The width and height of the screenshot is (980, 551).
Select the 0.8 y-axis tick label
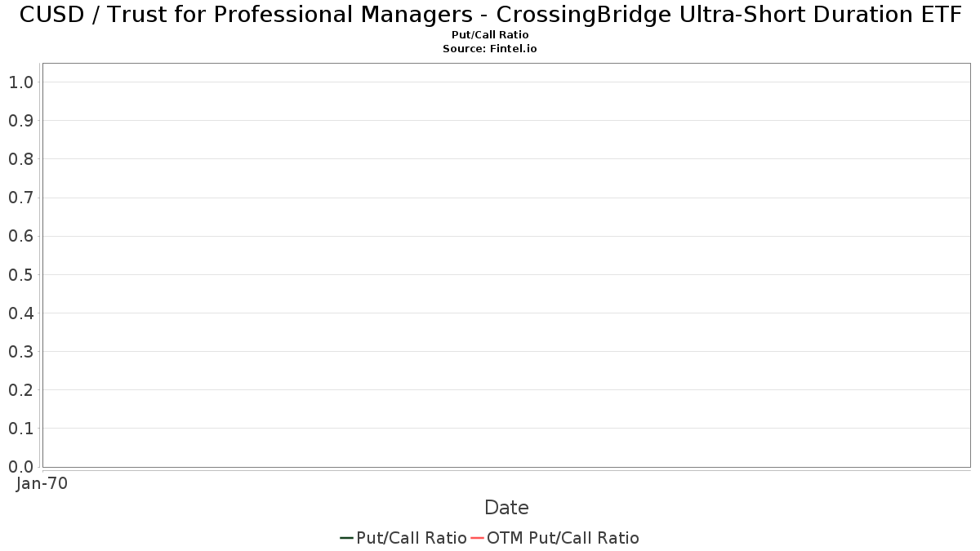(x=20, y=159)
